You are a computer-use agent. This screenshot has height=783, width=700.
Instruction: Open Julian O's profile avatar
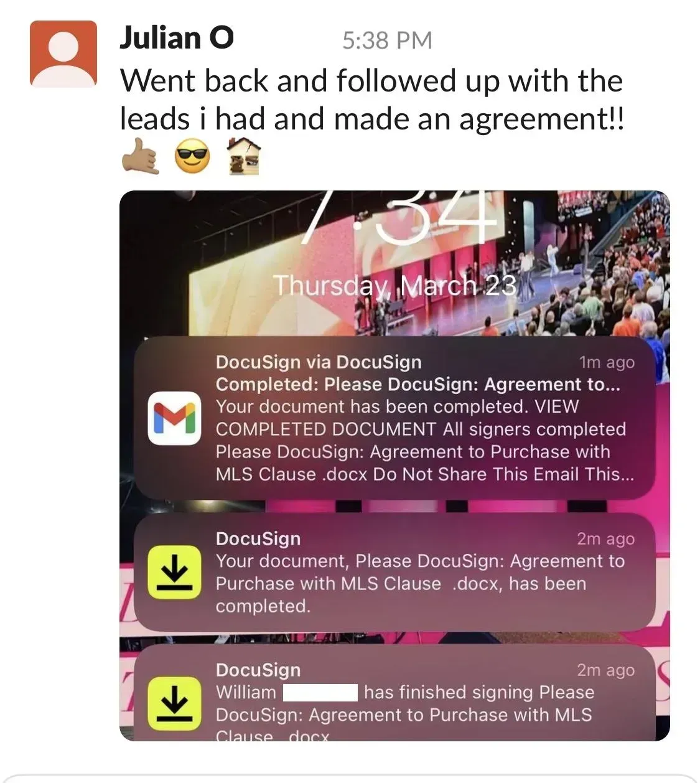point(63,54)
